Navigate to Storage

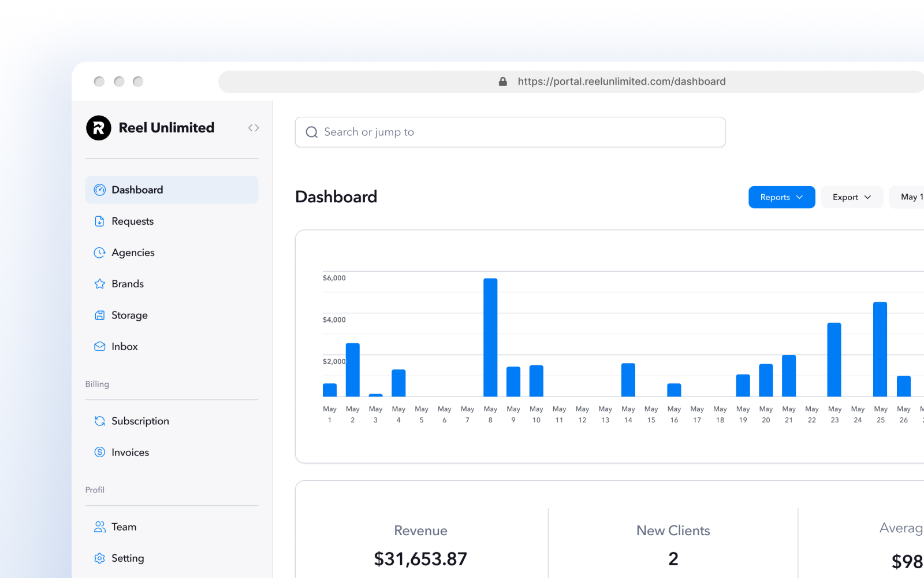click(172, 315)
